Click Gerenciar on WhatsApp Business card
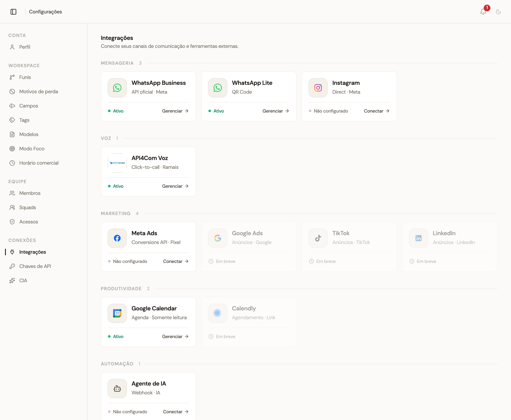The image size is (511, 420). 175,111
